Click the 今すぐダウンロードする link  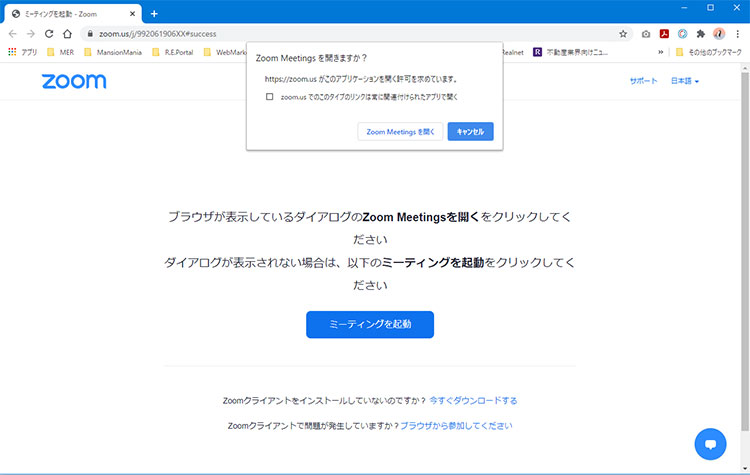point(473,400)
